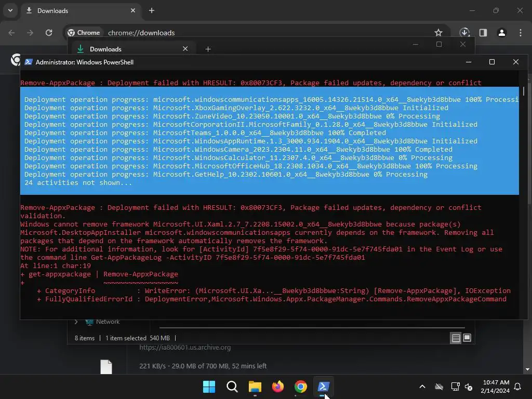Open Google Chrome from the taskbar
This screenshot has height=399, width=532.
(301, 387)
